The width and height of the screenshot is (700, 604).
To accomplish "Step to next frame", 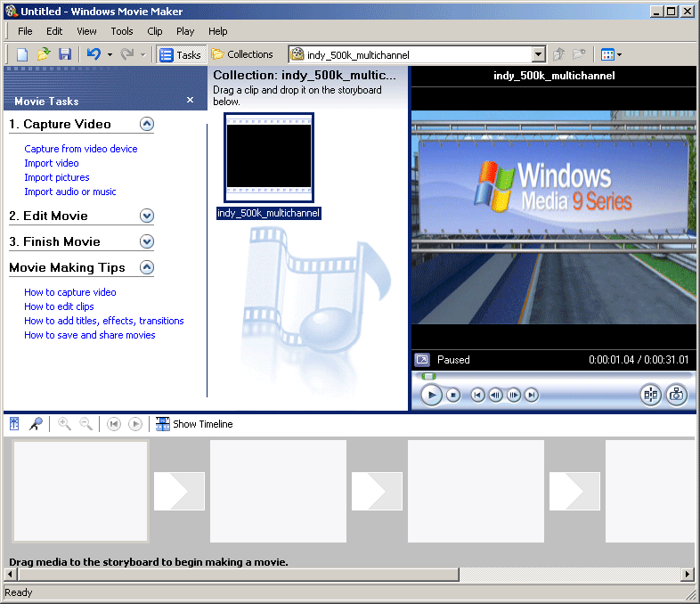I will (513, 395).
